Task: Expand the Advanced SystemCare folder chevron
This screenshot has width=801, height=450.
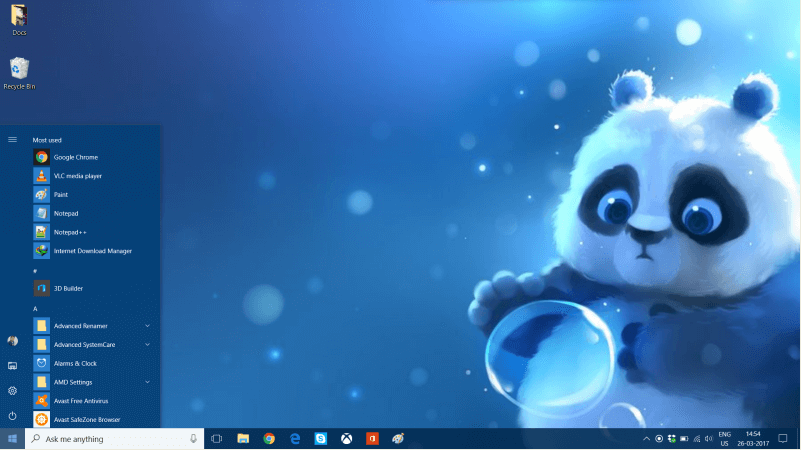Action: point(147,345)
